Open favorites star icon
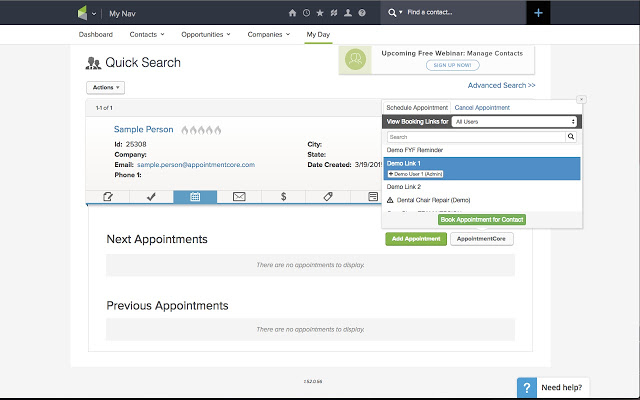640x400 pixels. point(320,13)
